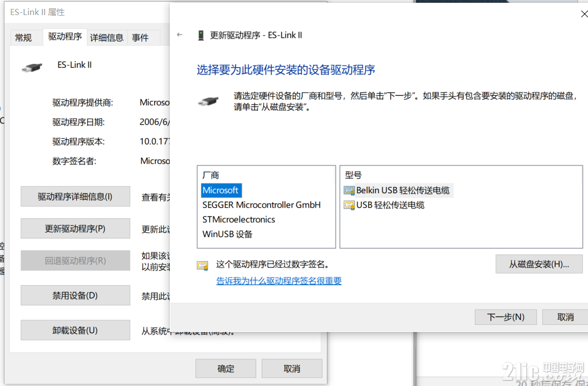Select WinUSB 设备 in the manufacturer list
The image size is (588, 386).
[x=227, y=234]
